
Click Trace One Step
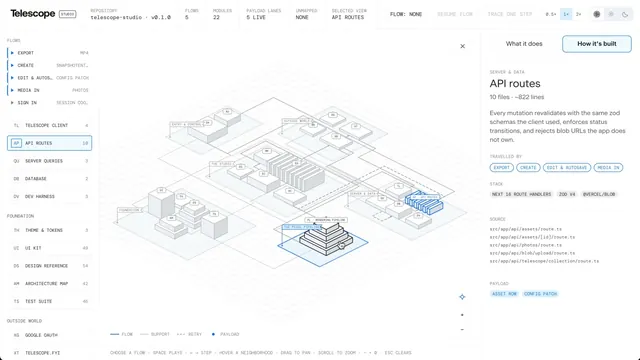[x=510, y=14]
